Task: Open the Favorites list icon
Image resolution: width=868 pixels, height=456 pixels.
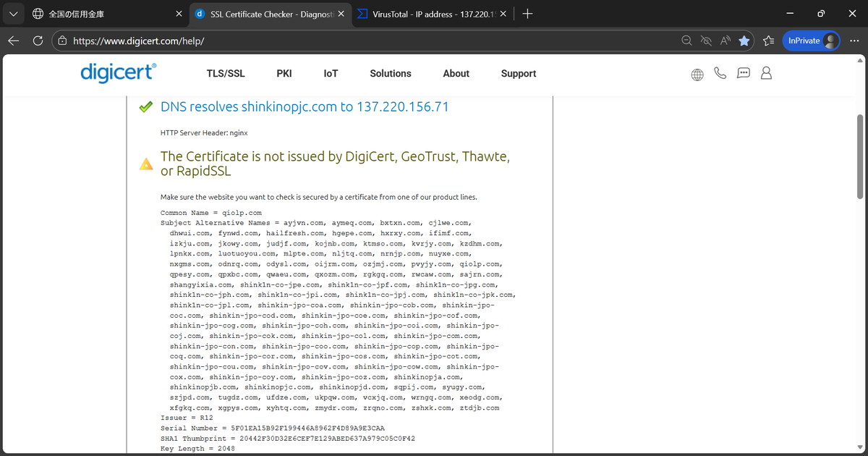Action: point(768,41)
